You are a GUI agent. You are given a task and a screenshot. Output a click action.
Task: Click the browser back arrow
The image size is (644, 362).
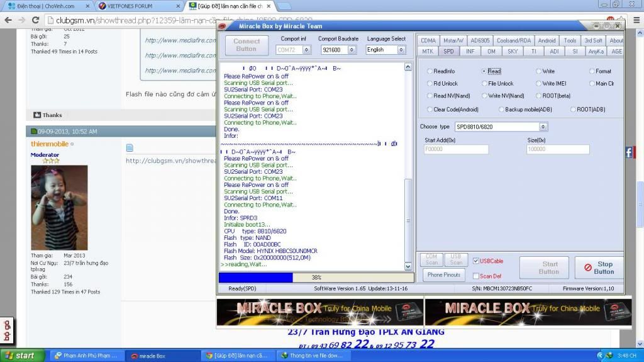[8, 20]
